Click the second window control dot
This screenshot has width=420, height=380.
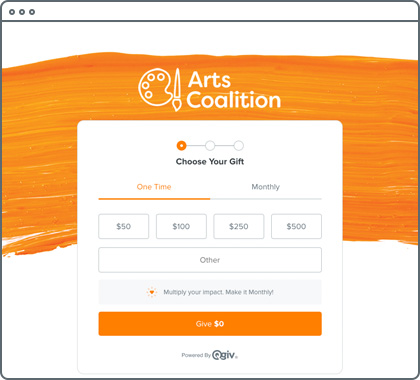tap(22, 12)
